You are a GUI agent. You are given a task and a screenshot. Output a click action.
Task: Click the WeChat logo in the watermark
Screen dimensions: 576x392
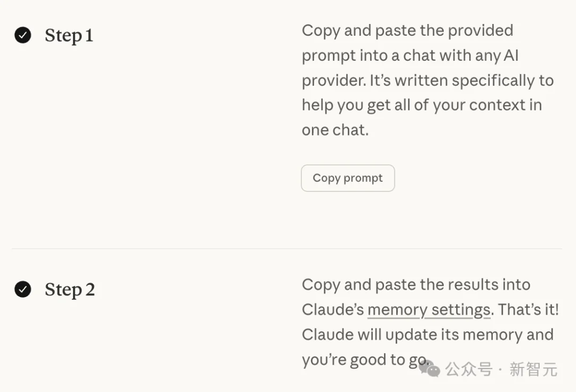coord(430,368)
